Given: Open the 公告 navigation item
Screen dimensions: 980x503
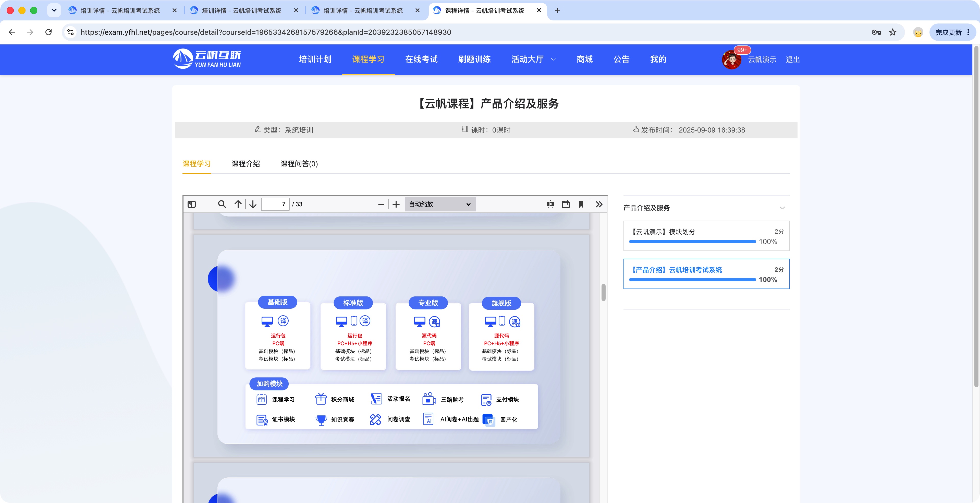Looking at the screenshot, I should click(622, 59).
